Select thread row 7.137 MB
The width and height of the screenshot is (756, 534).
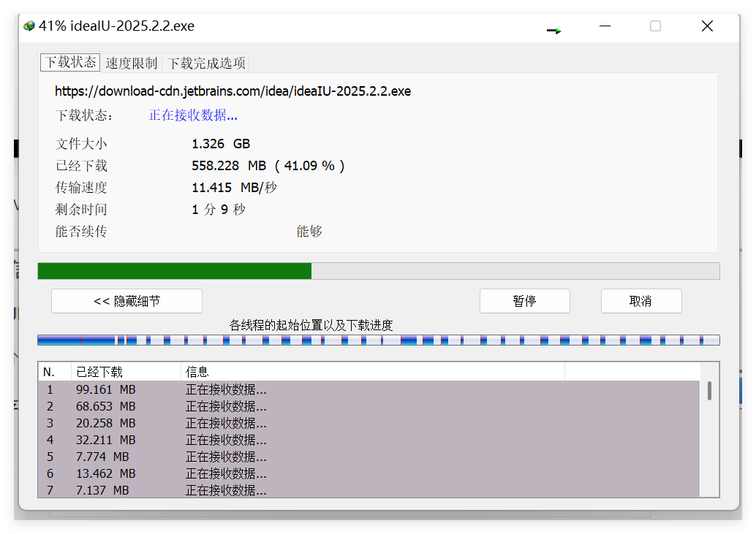pyautogui.click(x=368, y=489)
